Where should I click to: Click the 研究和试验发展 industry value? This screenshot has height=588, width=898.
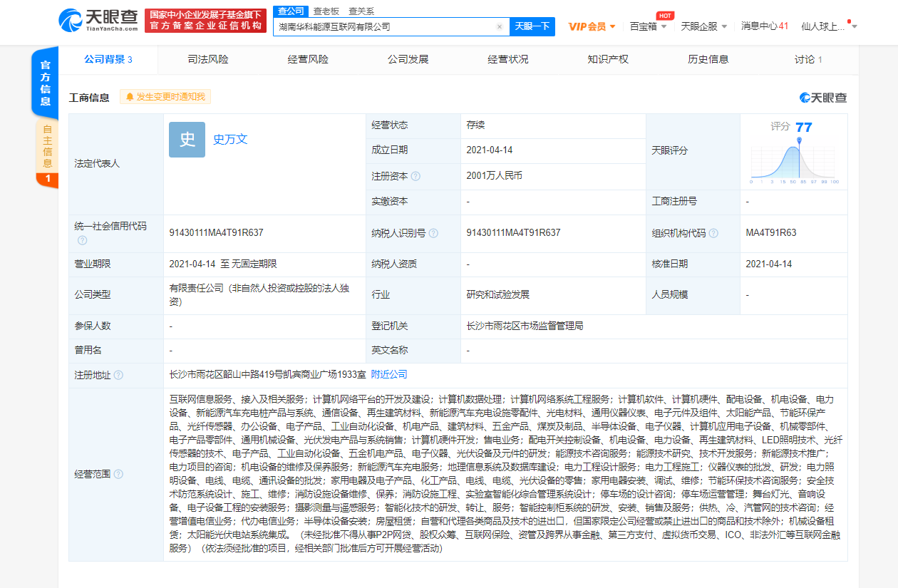click(x=498, y=294)
